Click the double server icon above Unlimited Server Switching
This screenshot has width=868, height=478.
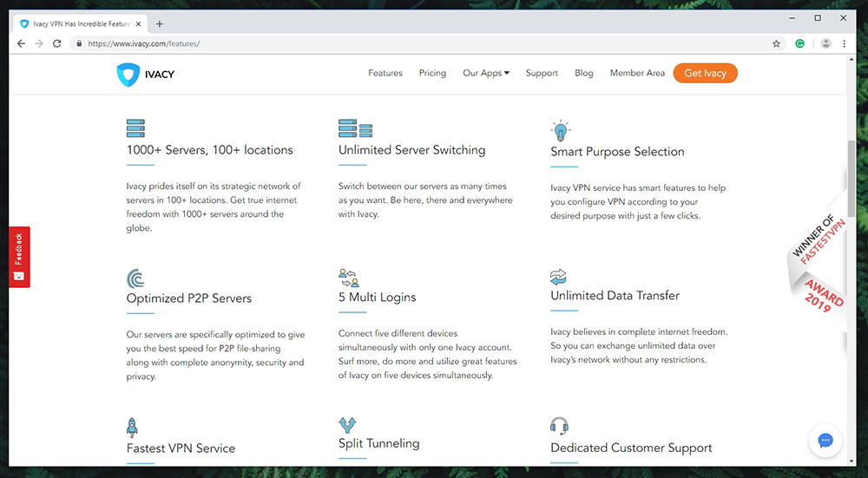click(x=355, y=128)
